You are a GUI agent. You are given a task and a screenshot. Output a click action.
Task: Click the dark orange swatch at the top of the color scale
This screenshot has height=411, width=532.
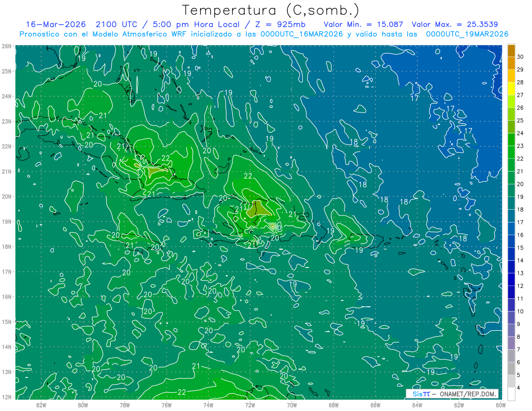click(511, 51)
